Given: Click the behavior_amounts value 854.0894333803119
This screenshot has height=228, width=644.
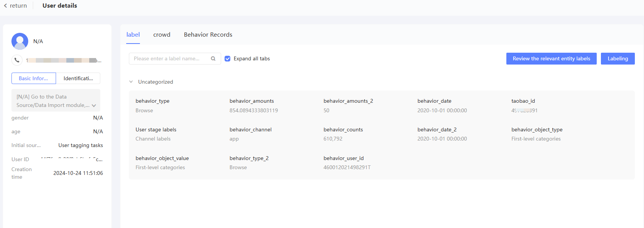Looking at the screenshot, I should [254, 110].
